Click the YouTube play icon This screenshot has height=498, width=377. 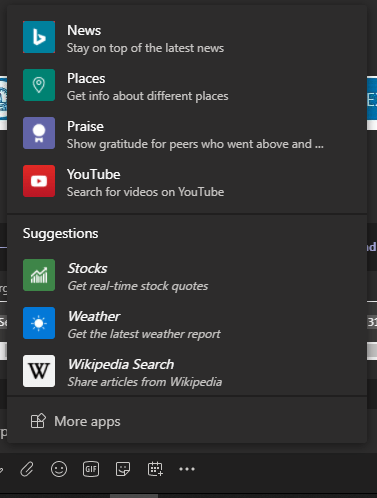coord(39,181)
